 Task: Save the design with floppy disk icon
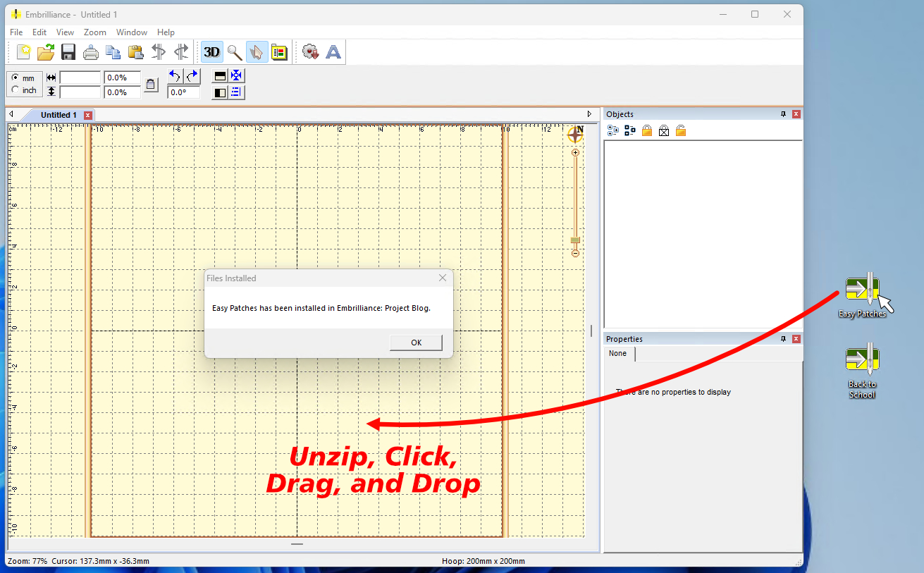click(x=68, y=51)
